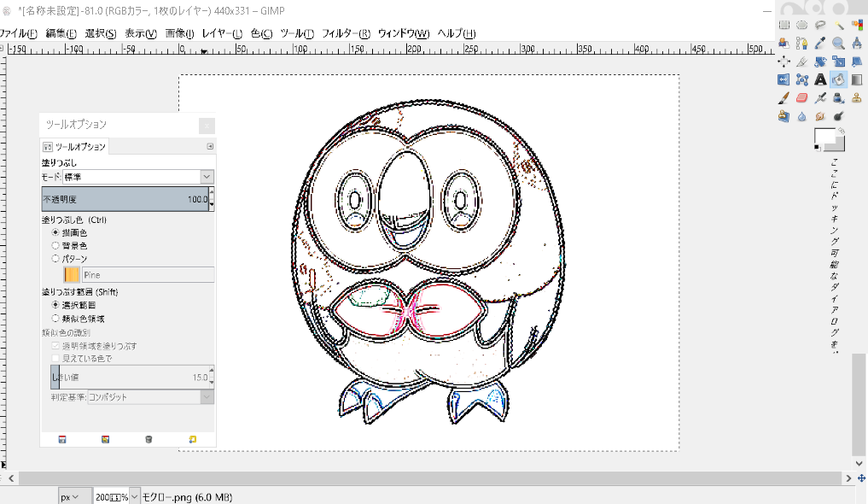Select the Rectangle Select tool

[x=784, y=25]
